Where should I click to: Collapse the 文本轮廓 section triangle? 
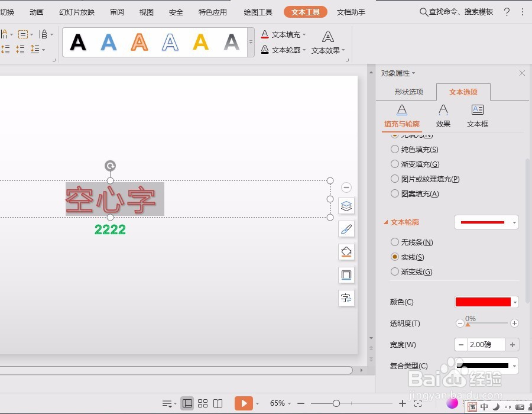(x=386, y=222)
